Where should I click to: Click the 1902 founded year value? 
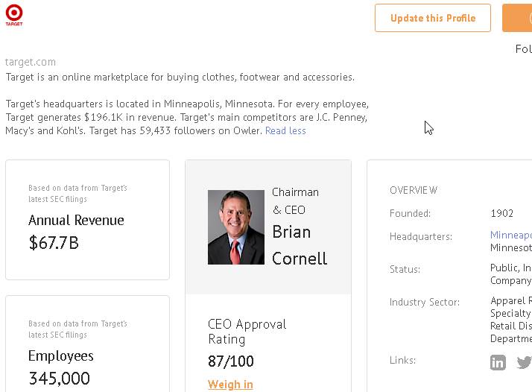(501, 213)
